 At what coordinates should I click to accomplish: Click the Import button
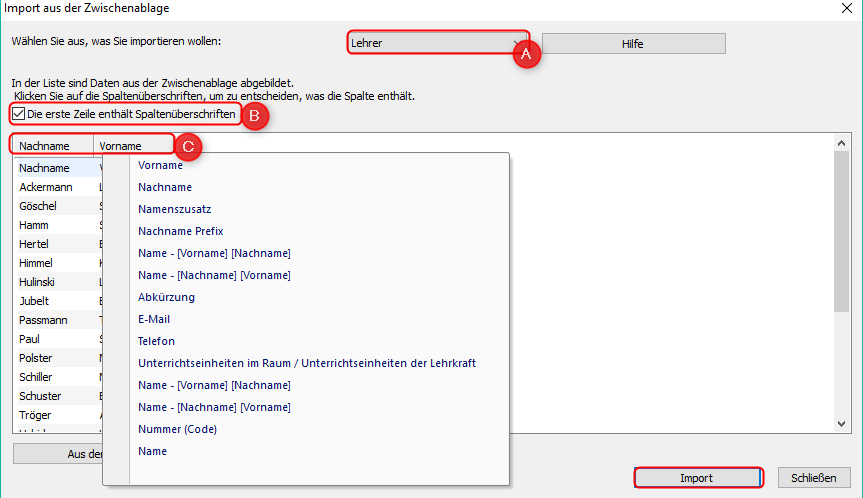(696, 478)
